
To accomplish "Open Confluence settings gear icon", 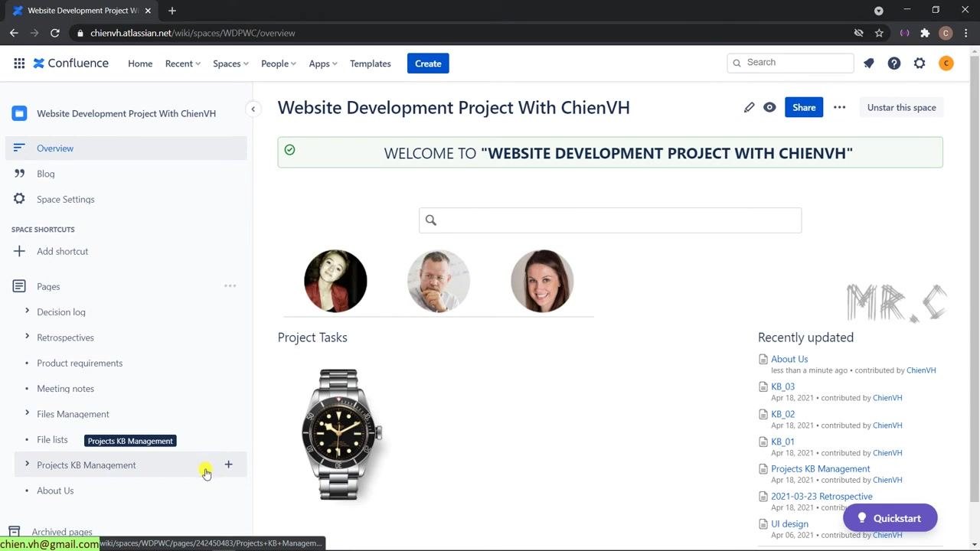I will tap(920, 64).
